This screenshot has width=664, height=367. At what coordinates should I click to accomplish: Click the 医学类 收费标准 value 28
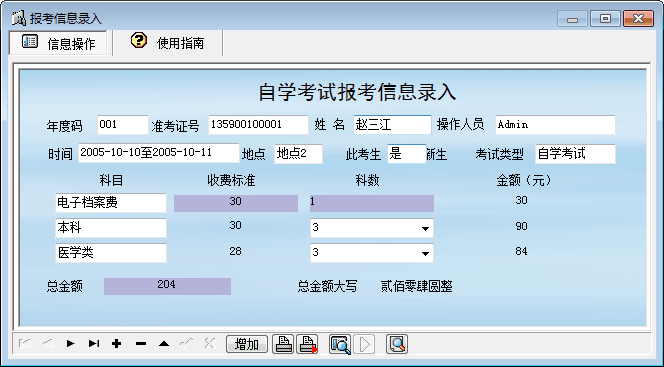click(x=235, y=251)
